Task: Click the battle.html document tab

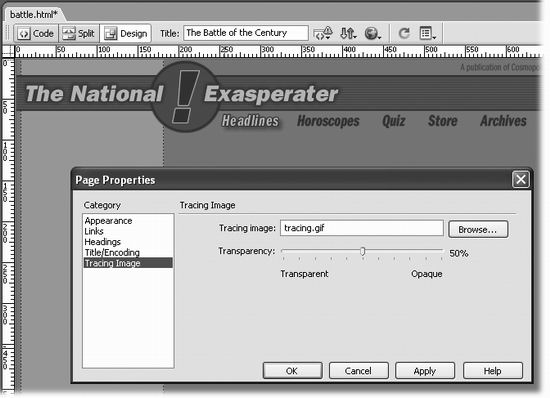Action: coord(33,14)
